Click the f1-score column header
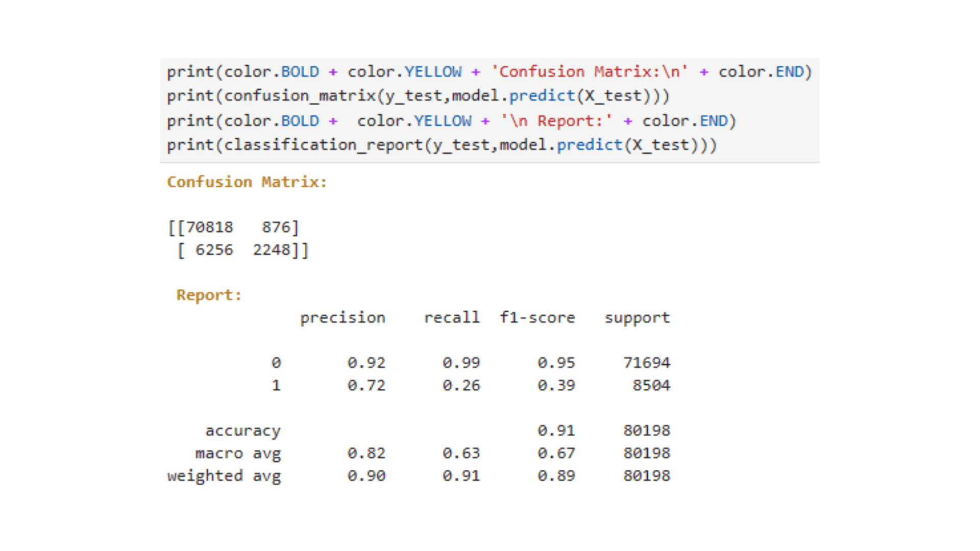Viewport: 980px width, 551px height. (x=537, y=318)
